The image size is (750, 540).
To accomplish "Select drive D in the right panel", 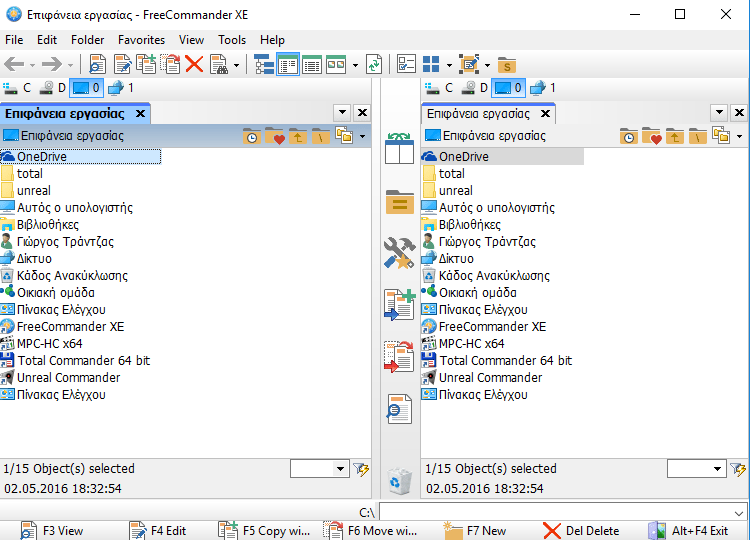I will 474,88.
